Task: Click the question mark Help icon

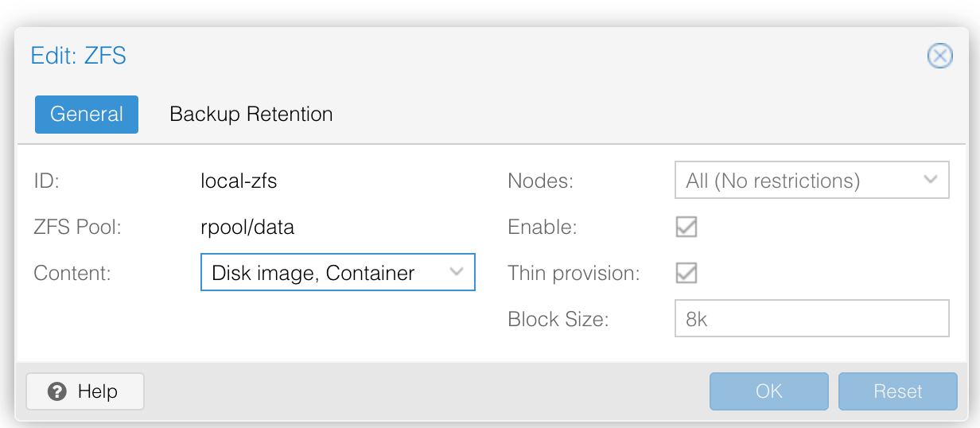Action: (x=56, y=391)
